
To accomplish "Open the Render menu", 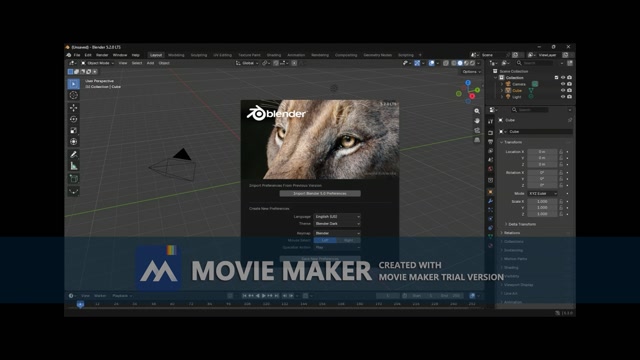I will click(102, 55).
